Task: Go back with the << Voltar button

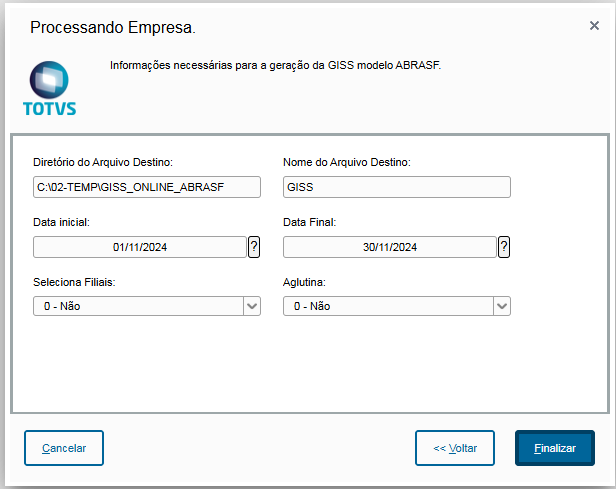Action: click(455, 448)
